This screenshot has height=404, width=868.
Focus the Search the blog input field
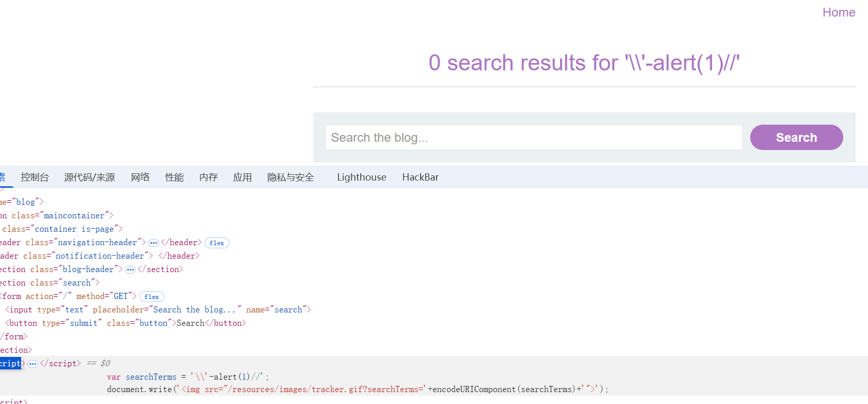click(x=534, y=138)
